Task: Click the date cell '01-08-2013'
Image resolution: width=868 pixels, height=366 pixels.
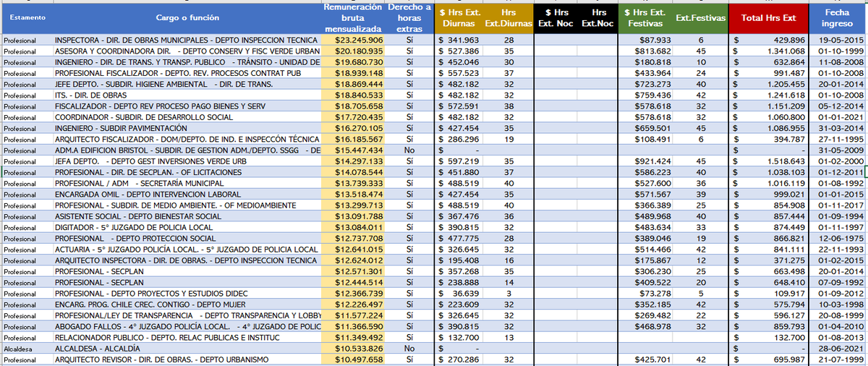Action: (x=837, y=338)
